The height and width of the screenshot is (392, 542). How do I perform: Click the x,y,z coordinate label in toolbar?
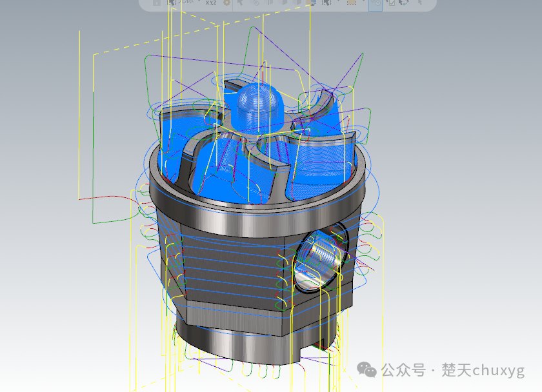click(x=211, y=3)
